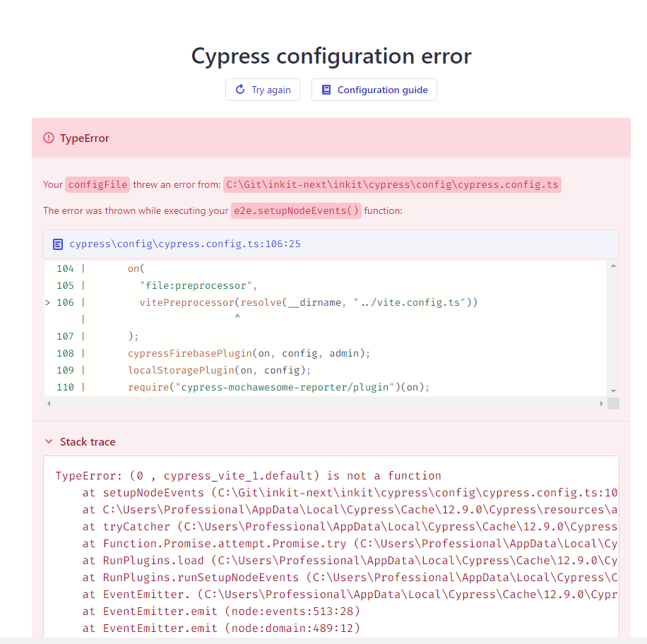Click the Try again button
The width and height of the screenshot is (647, 644).
tap(263, 90)
